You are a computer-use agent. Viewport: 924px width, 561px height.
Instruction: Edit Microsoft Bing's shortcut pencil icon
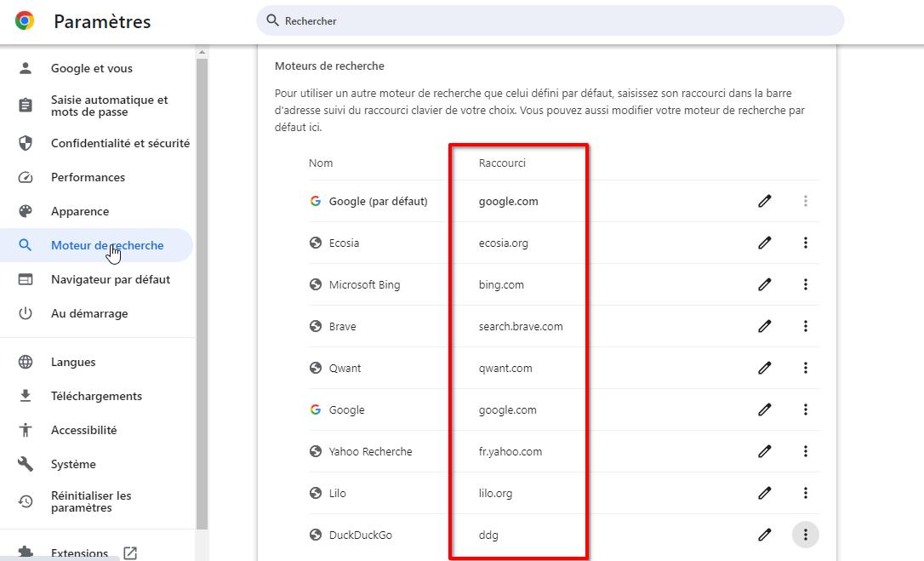pyautogui.click(x=764, y=284)
